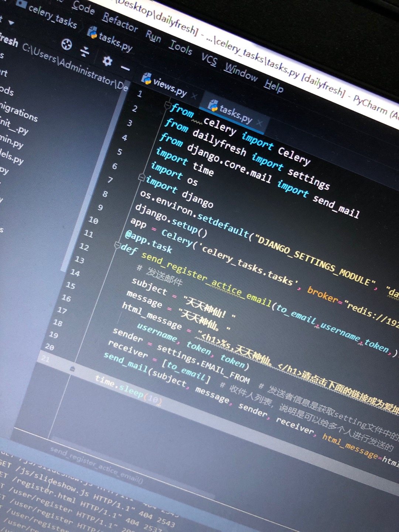The width and height of the screenshot is (399, 532).
Task: Click the 'to_email' parameter in function signature
Action: click(x=296, y=313)
